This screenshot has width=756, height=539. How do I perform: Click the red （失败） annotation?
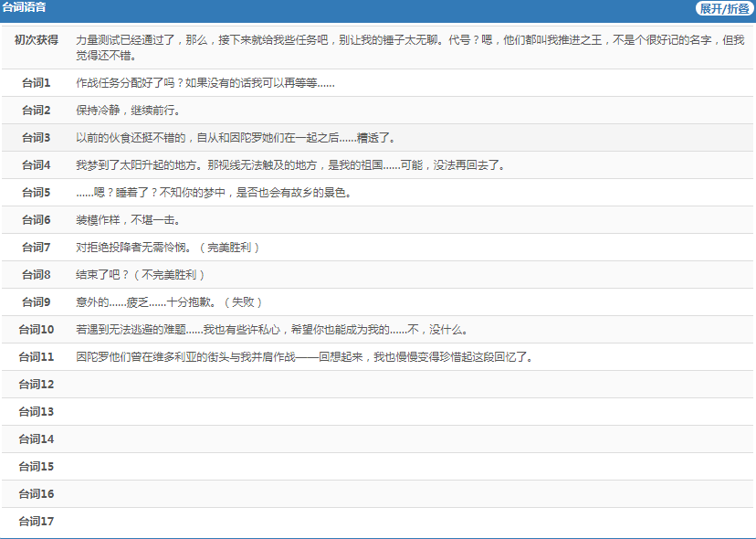pos(247,302)
